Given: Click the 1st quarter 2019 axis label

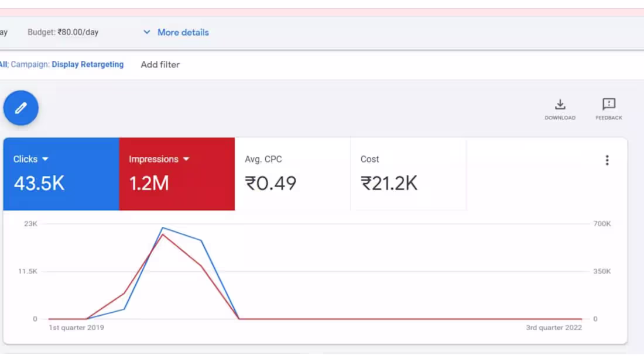Looking at the screenshot, I should pos(77,327).
